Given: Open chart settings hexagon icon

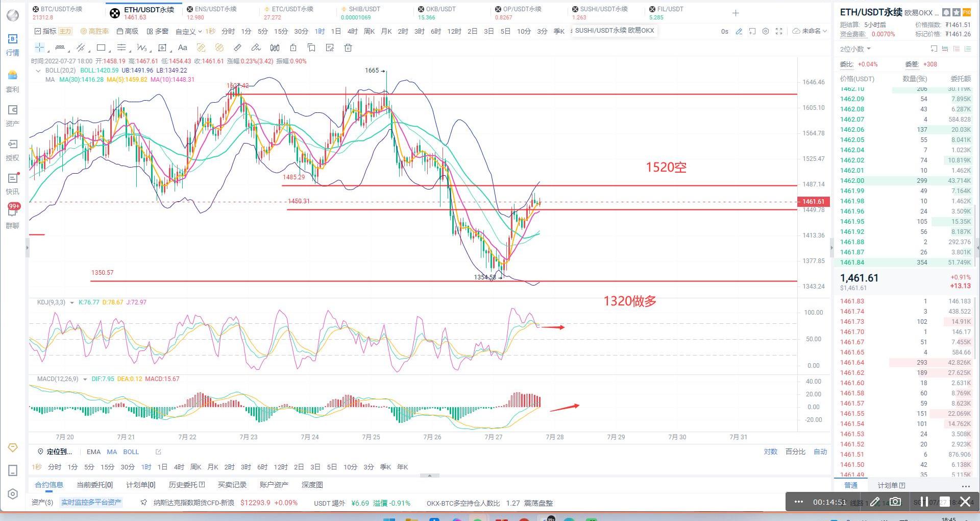Looking at the screenshot, I should (x=766, y=31).
